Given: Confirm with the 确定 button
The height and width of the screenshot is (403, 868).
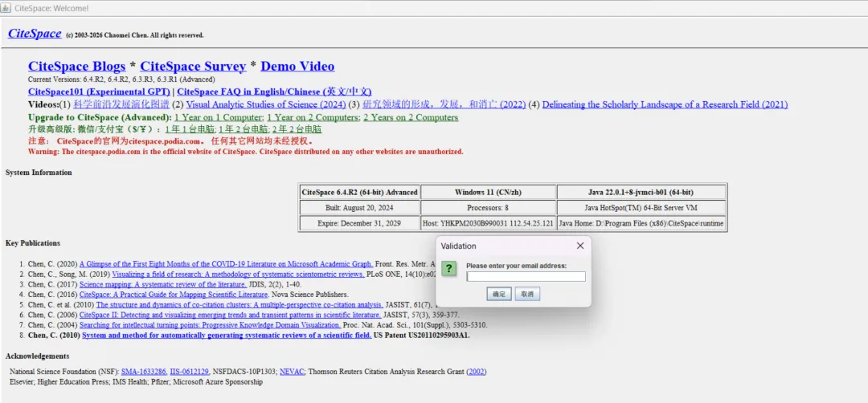Looking at the screenshot, I should tap(499, 294).
